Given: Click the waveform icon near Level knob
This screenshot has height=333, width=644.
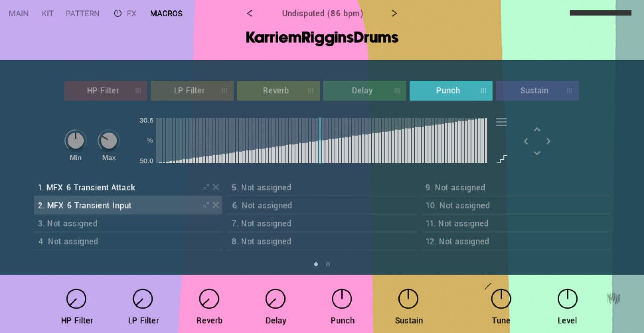Looking at the screenshot, I should [x=614, y=298].
